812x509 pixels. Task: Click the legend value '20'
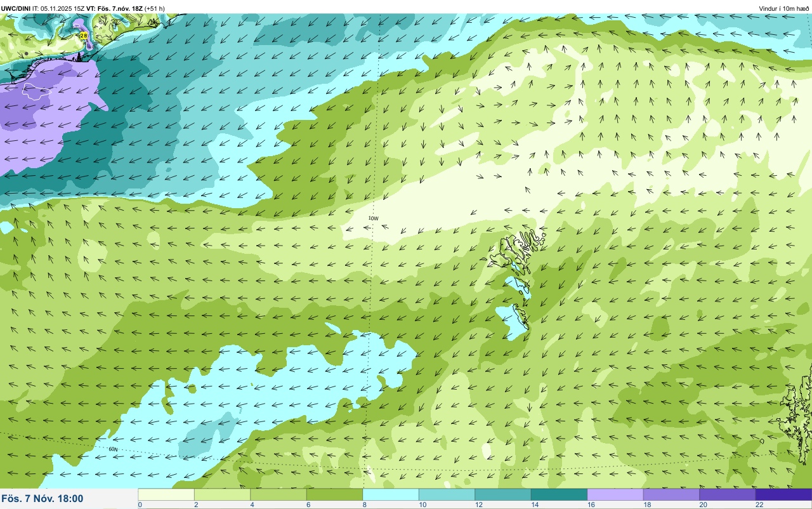(703, 505)
